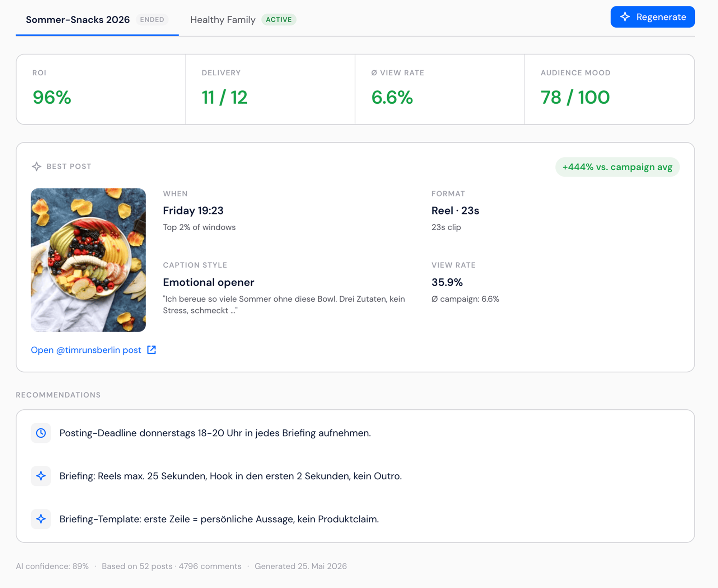Click Based on 52 posts · 4796 comments
The height and width of the screenshot is (588, 718).
(x=172, y=566)
